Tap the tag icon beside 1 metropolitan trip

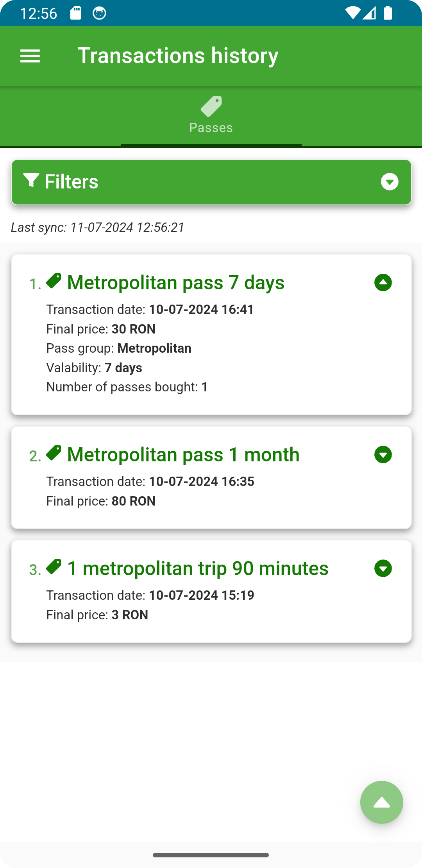click(x=54, y=567)
